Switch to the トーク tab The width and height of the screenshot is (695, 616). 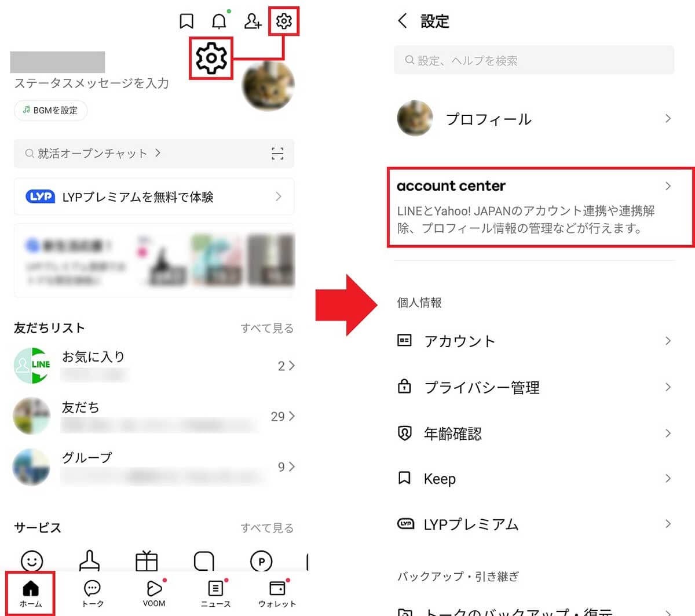tap(92, 593)
